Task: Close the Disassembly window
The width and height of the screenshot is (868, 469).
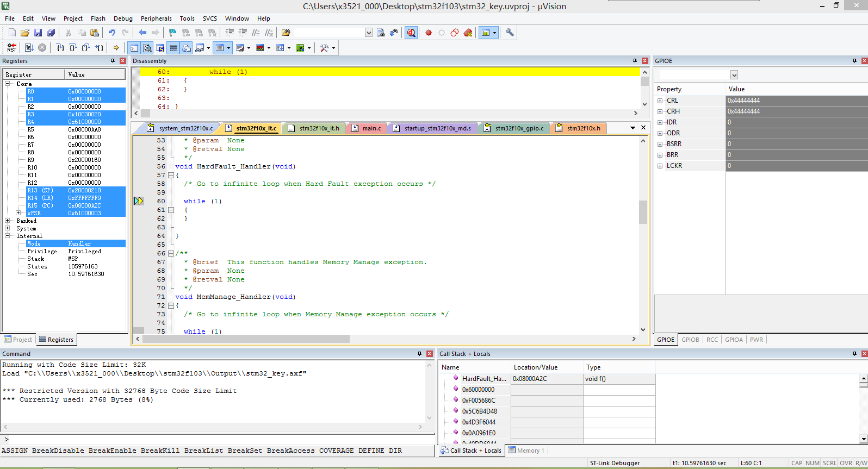Action: 644,61
